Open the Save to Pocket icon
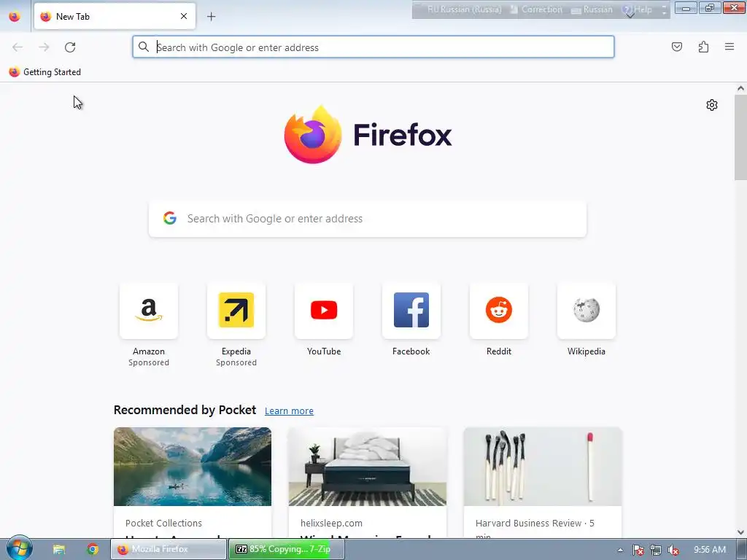The width and height of the screenshot is (747, 560). point(677,47)
